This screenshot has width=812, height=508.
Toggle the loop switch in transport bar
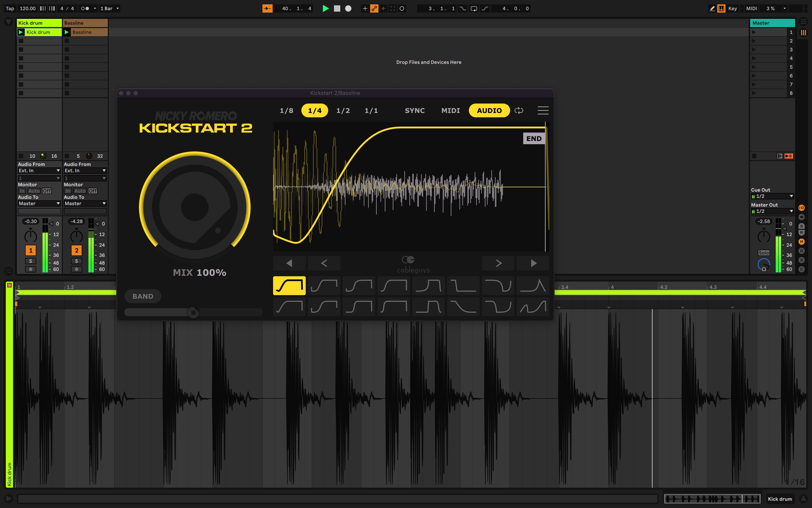[473, 8]
